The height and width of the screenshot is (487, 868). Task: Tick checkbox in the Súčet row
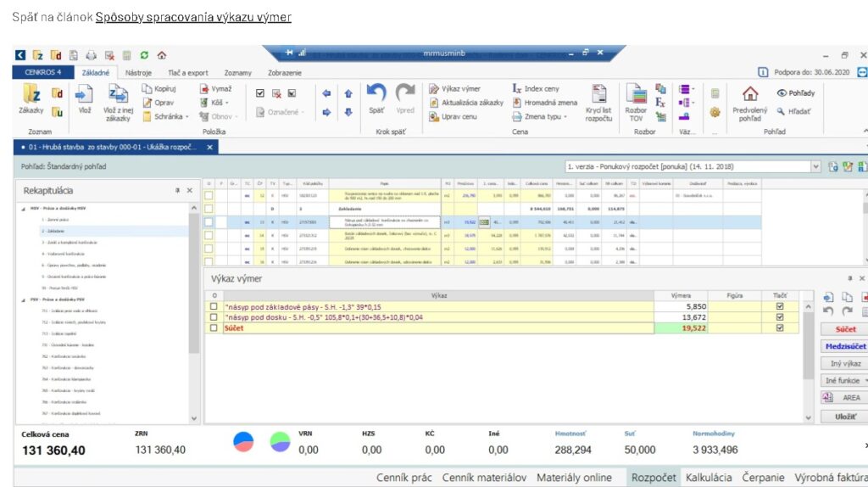[214, 328]
